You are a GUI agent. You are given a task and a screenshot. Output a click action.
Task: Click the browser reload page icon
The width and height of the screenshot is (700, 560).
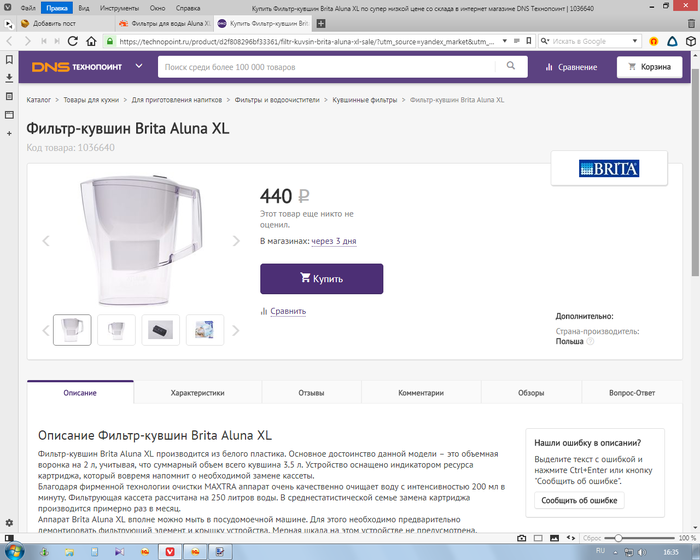coord(68,41)
